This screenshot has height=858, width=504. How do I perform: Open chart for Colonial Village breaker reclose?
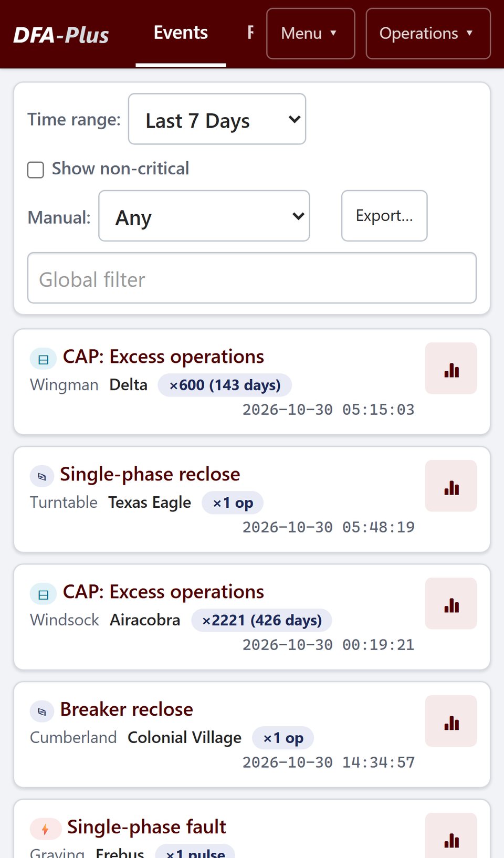click(451, 721)
